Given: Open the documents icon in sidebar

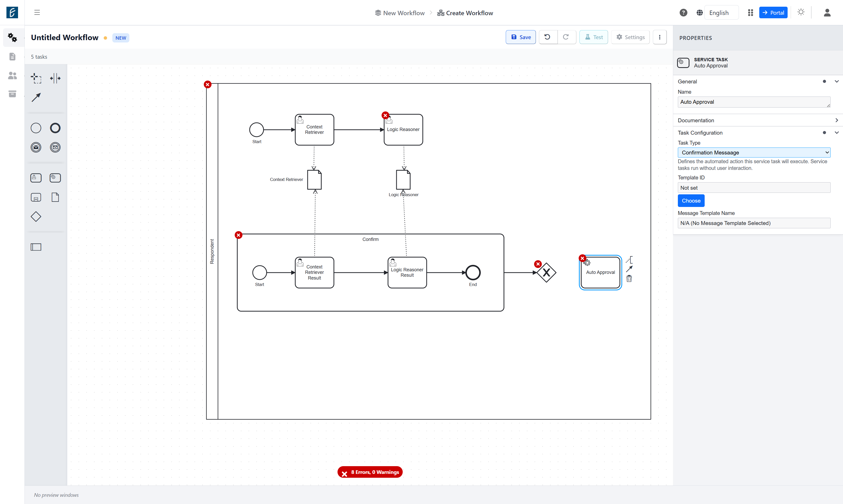Looking at the screenshot, I should click(x=13, y=56).
